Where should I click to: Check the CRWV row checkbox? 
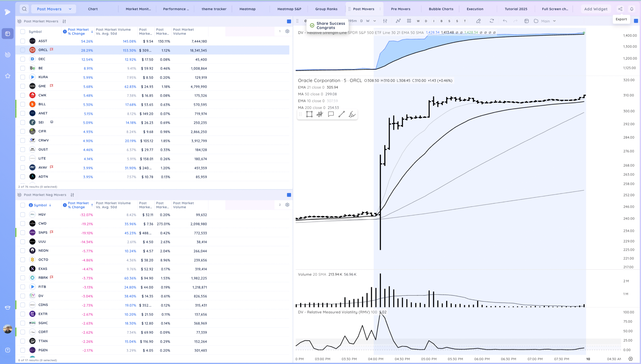point(23,140)
